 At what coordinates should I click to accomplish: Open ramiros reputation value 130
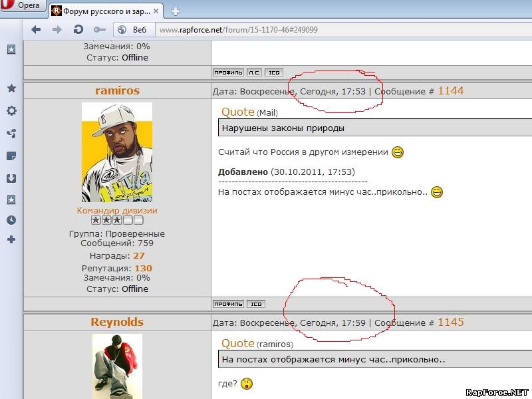pyautogui.click(x=143, y=269)
